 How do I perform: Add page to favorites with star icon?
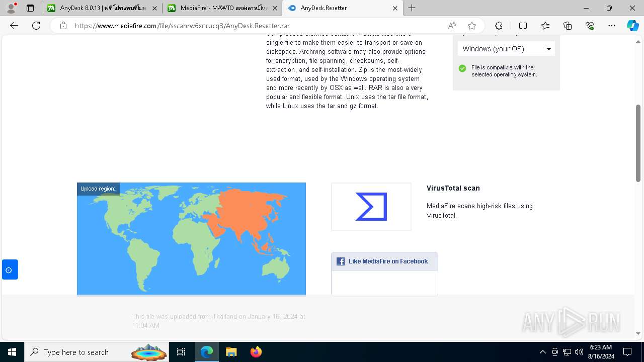point(471,26)
